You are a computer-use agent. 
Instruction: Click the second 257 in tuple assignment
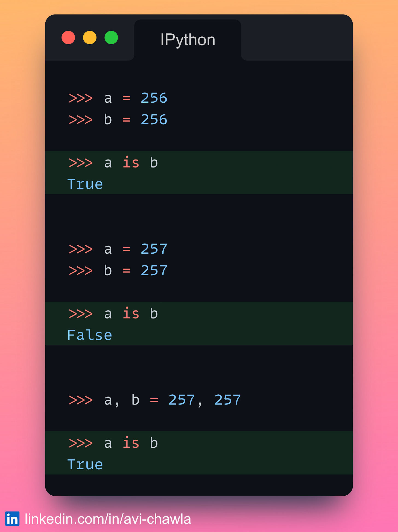tap(227, 400)
